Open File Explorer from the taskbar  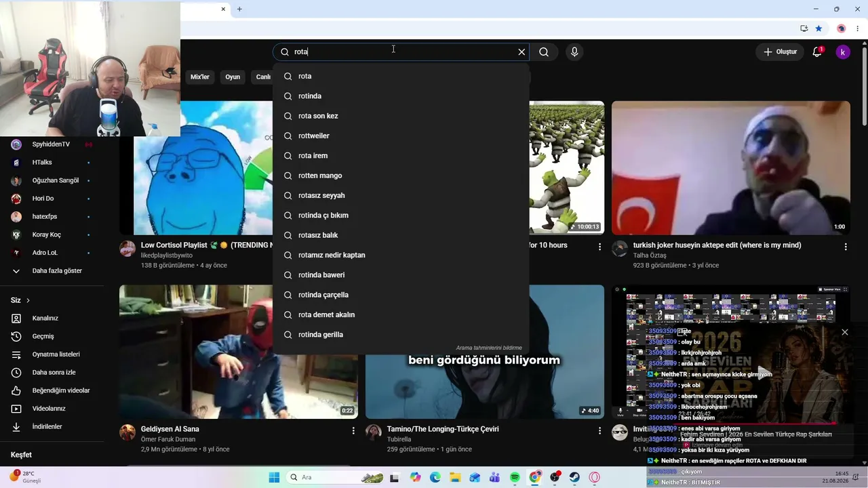(455, 477)
